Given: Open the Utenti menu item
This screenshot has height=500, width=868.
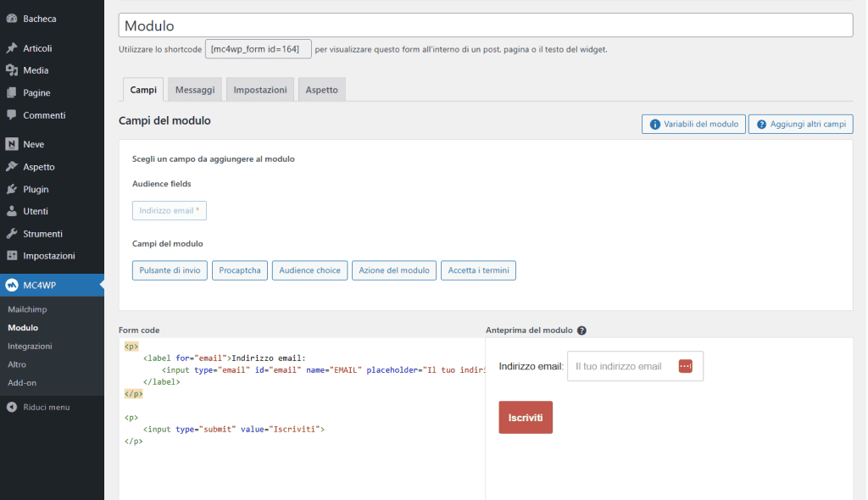Looking at the screenshot, I should point(52,211).
